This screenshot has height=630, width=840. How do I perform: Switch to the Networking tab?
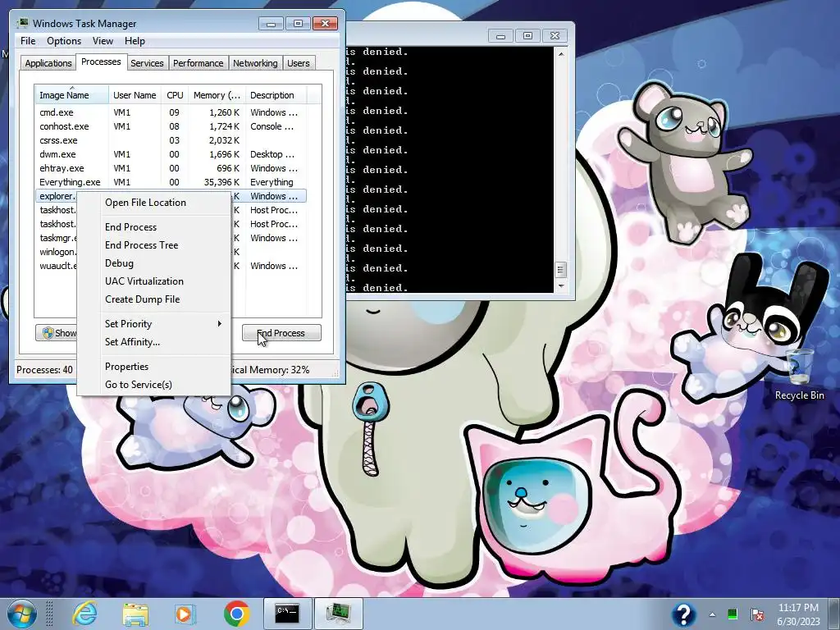point(255,62)
